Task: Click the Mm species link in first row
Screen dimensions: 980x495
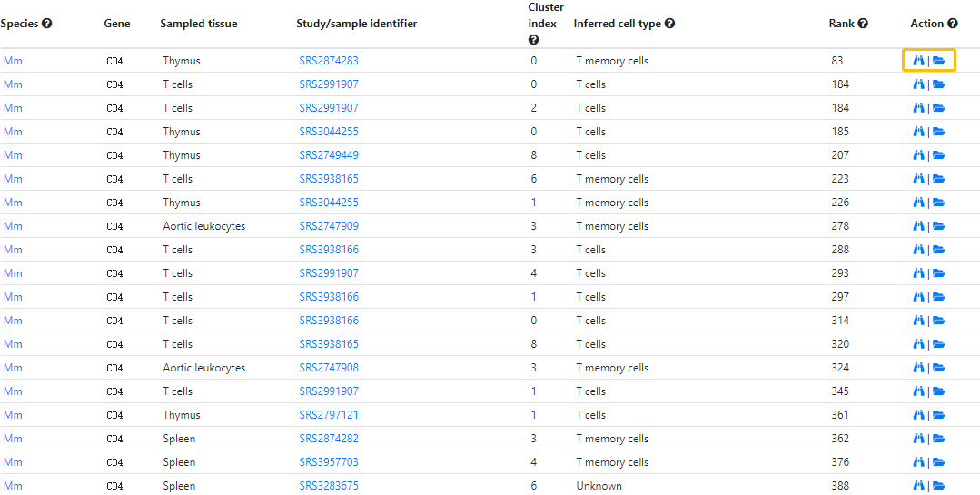Action: [x=13, y=61]
